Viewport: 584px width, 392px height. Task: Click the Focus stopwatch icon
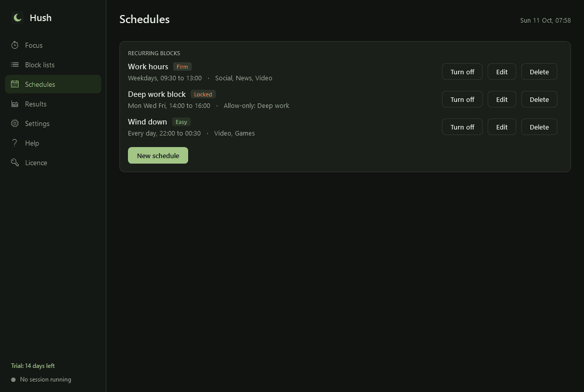tap(15, 45)
